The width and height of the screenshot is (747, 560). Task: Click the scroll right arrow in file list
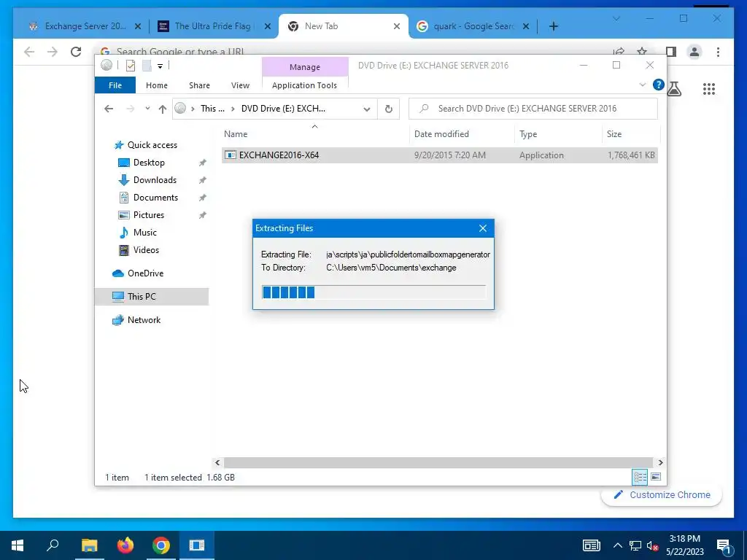point(660,462)
